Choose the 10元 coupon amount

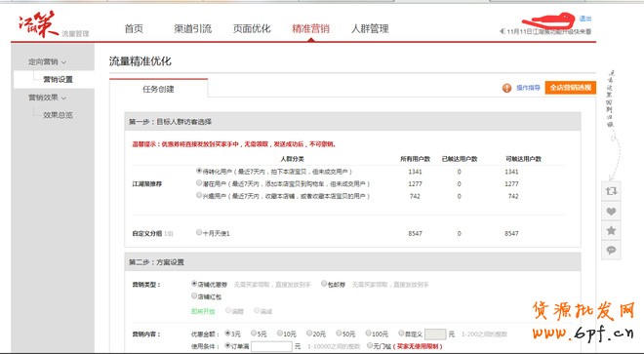[x=280, y=334]
